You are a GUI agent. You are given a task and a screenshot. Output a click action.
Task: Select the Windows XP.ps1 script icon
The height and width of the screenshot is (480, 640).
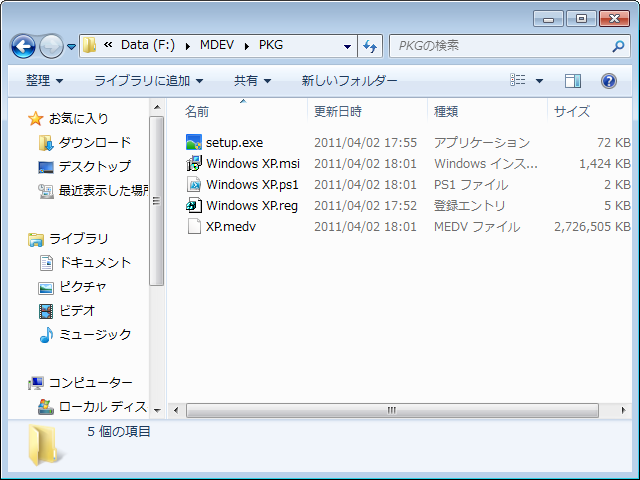coord(194,184)
